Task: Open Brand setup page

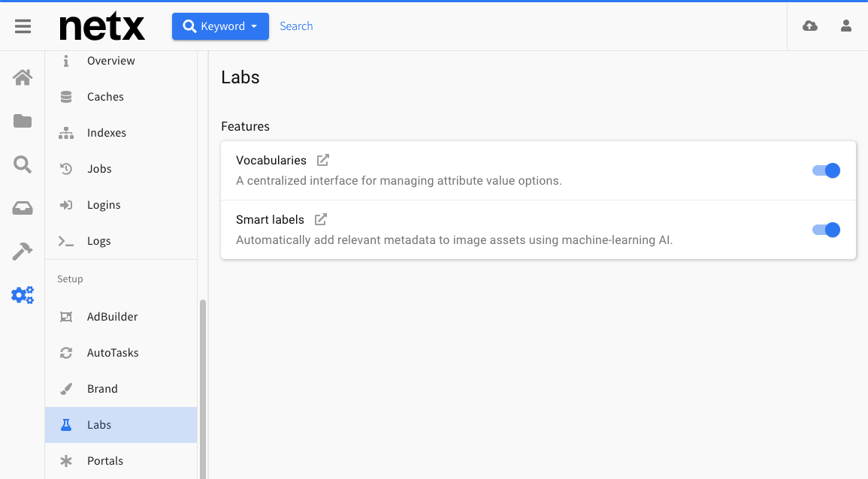Action: 121,389
